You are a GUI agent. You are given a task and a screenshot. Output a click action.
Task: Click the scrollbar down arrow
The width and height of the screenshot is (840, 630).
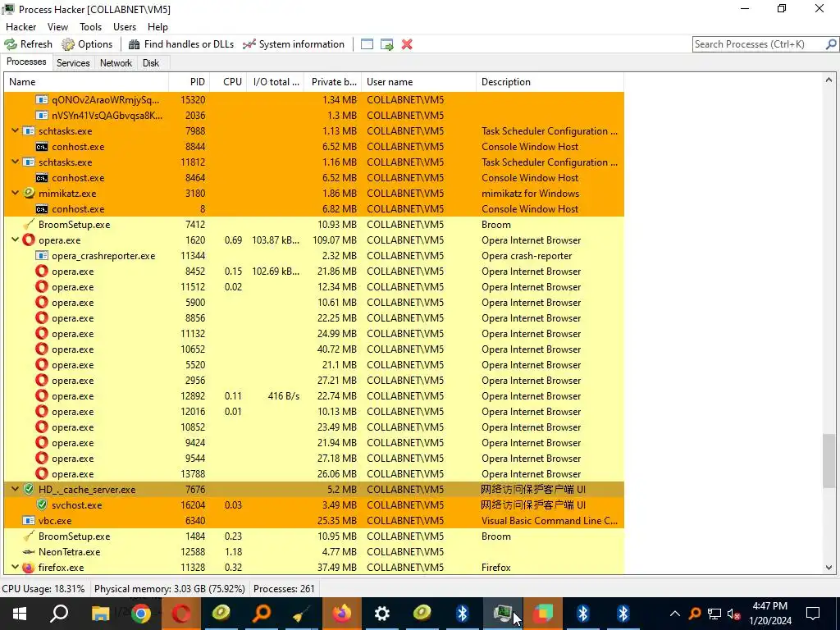click(x=829, y=568)
